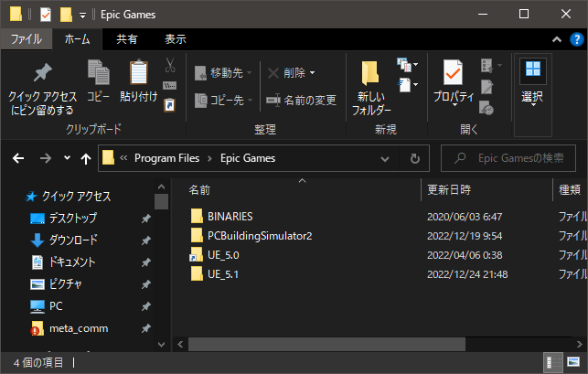Click the 2022/12/24 21:48 date cell
This screenshot has height=374, width=588.
[467, 274]
